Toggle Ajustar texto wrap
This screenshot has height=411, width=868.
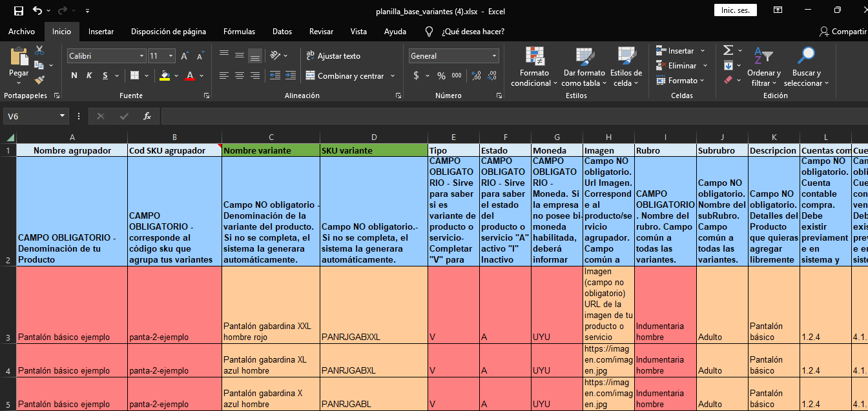point(333,56)
